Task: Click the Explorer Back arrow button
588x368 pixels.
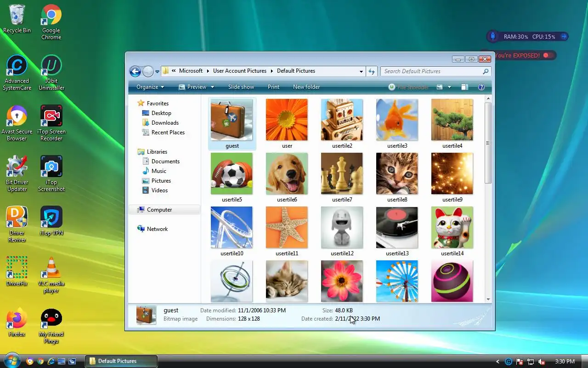Action: tap(135, 71)
